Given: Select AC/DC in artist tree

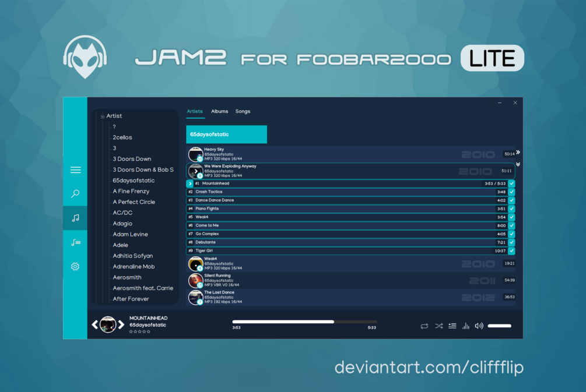Looking at the screenshot, I should click(x=122, y=213).
